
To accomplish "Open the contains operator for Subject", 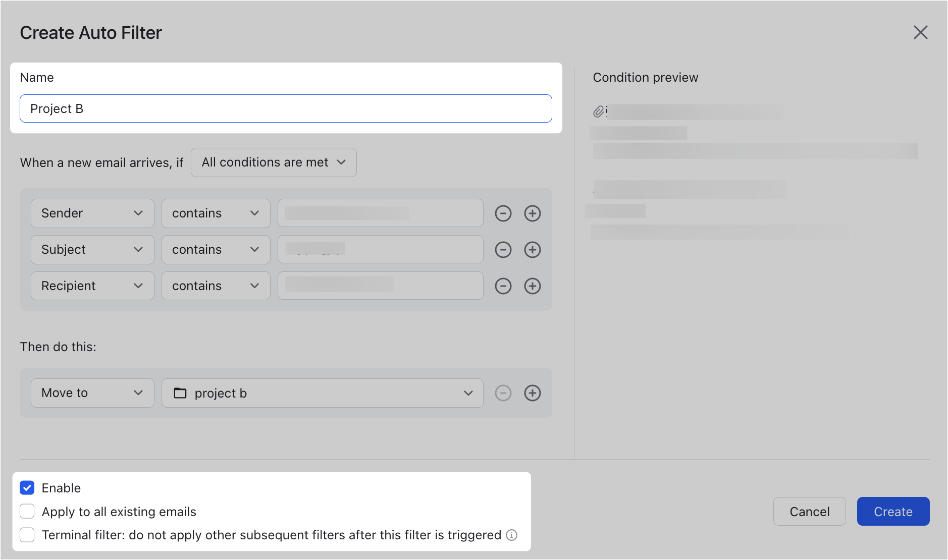I will (216, 249).
